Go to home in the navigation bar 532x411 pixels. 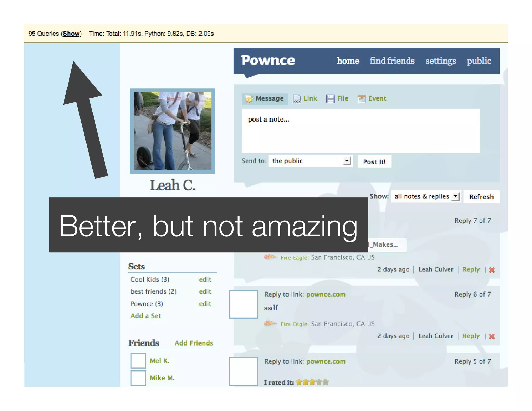[x=348, y=61]
